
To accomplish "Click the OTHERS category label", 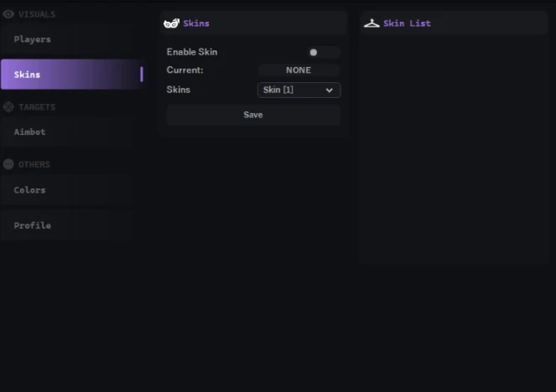I will tap(34, 165).
